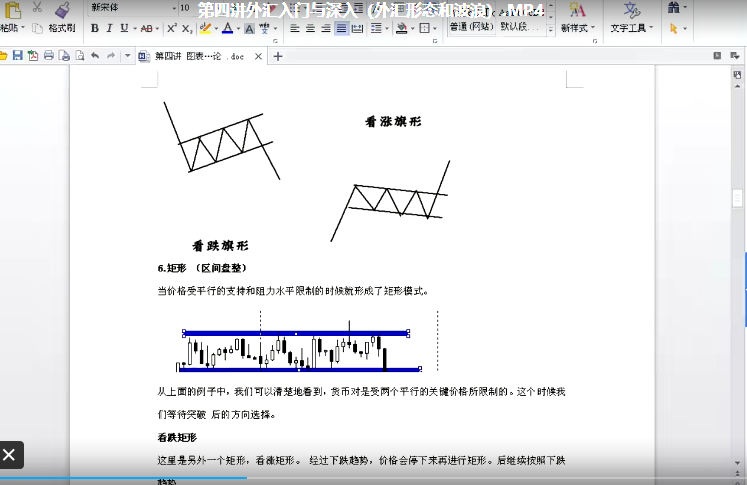747x485 pixels.
Task: Toggle subscript X₂
Action: point(187,29)
